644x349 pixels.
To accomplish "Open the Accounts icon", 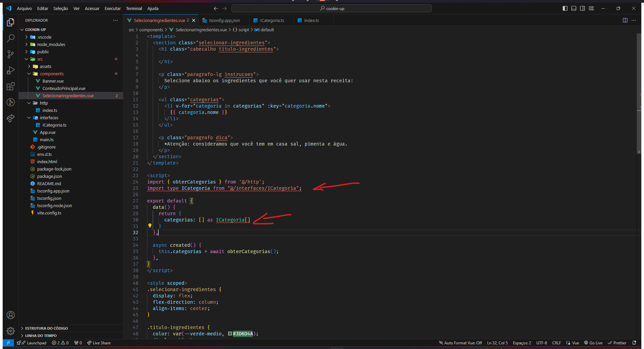I will point(11,315).
